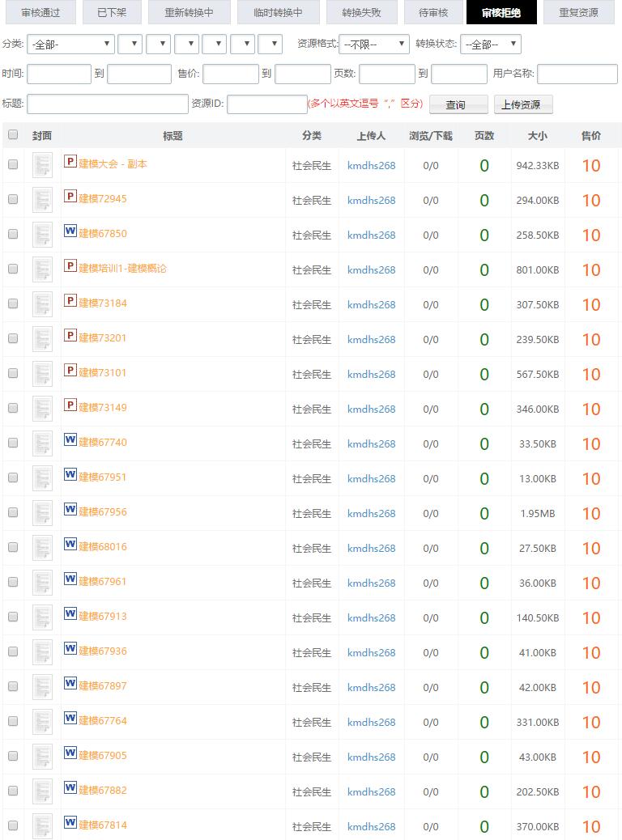Switch to the 审核通过 tab
The height and width of the screenshot is (840, 622).
tap(40, 12)
